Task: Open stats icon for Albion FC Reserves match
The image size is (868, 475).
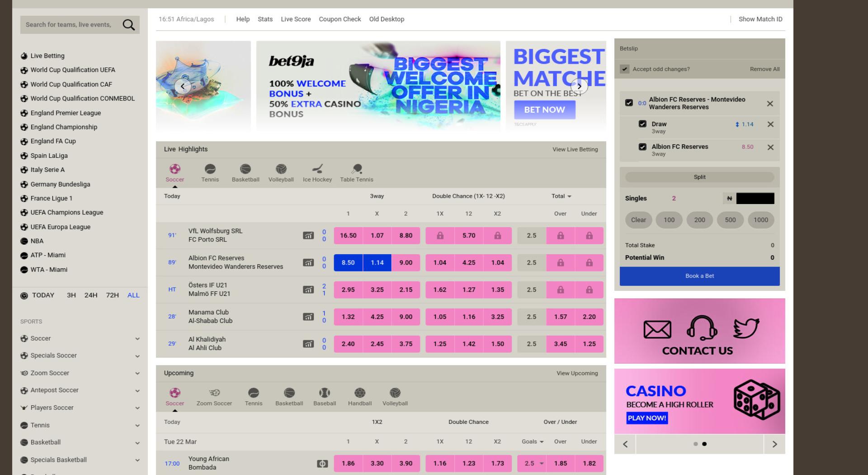Action: click(308, 262)
